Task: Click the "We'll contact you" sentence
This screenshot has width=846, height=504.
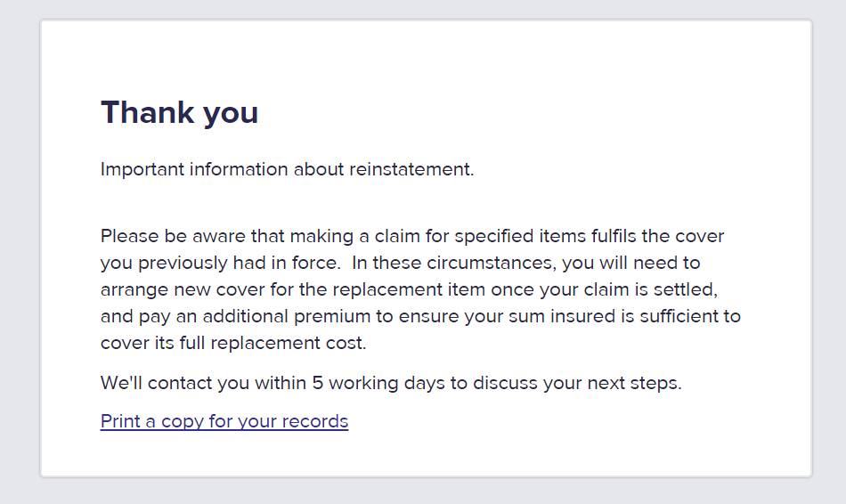Action: (391, 383)
